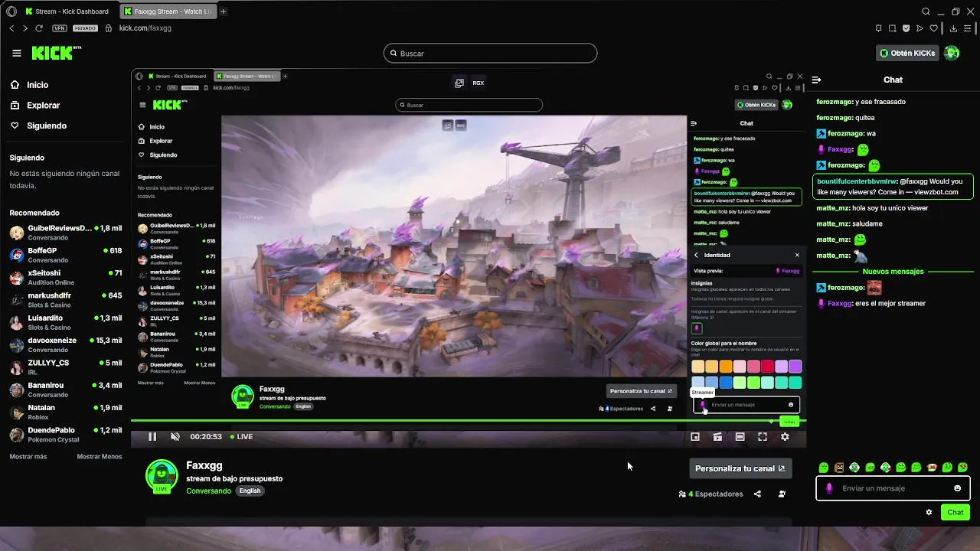
Task: Toggle the mini player clip icon
Action: click(717, 436)
